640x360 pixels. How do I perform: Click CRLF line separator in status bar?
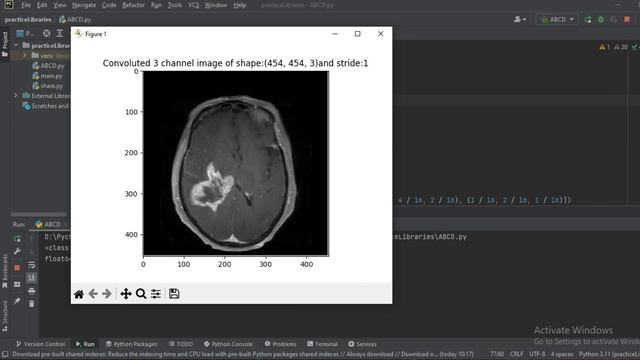(x=516, y=354)
